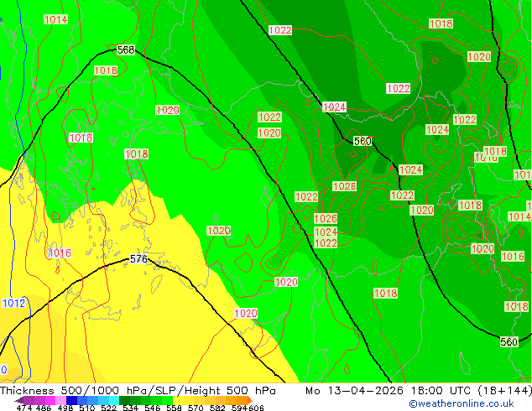The width and height of the screenshot is (532, 411).
Task: Click the 568 height contour label
Action: pos(126,49)
